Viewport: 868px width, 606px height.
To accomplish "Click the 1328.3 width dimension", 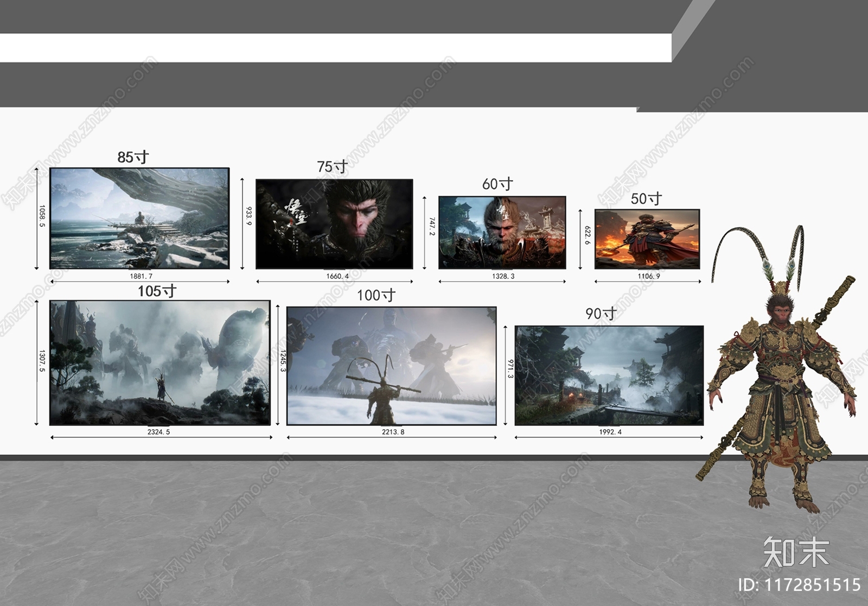I will point(503,276).
